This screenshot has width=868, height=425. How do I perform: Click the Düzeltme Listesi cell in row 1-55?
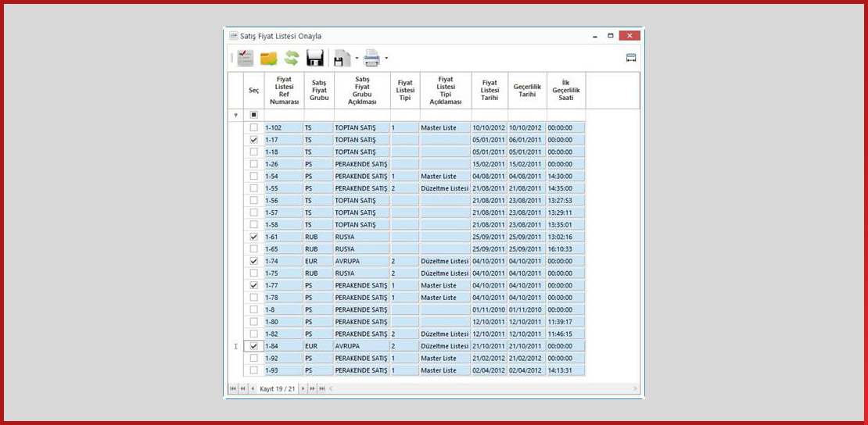446,188
